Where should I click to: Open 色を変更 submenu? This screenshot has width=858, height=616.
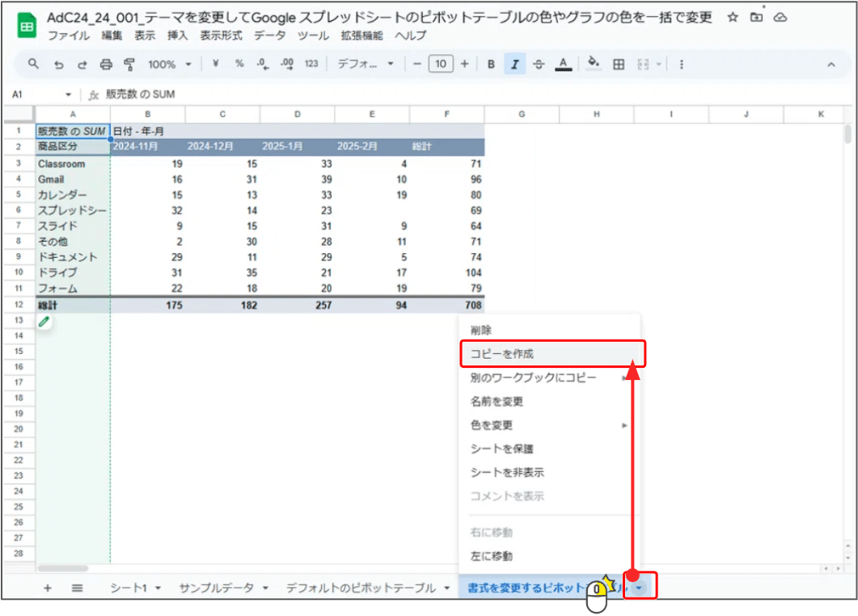tap(549, 425)
